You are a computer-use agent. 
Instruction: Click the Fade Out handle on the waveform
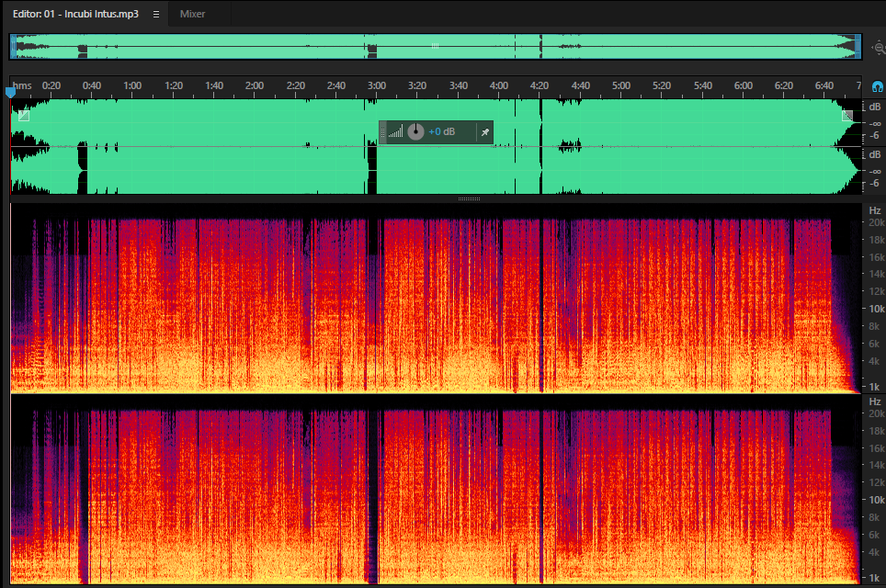tap(847, 116)
